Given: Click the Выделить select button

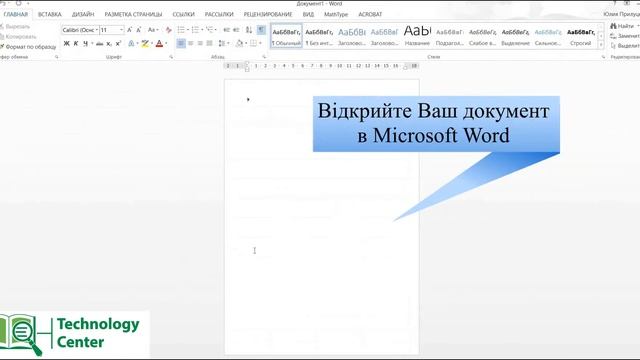Looking at the screenshot, I should pyautogui.click(x=624, y=46).
